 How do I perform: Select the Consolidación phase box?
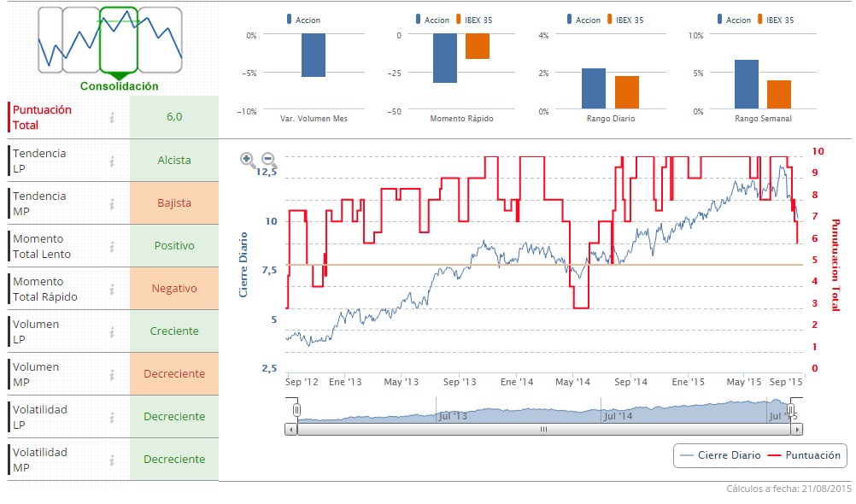[x=119, y=41]
